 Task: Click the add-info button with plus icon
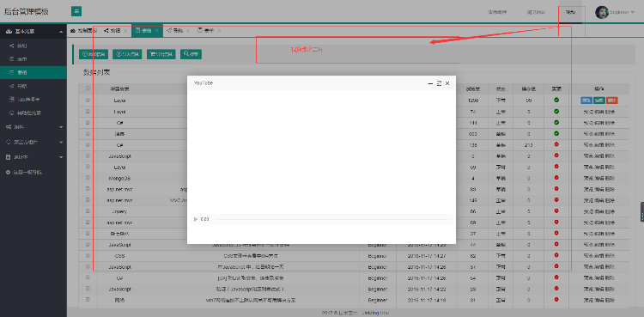(x=94, y=54)
